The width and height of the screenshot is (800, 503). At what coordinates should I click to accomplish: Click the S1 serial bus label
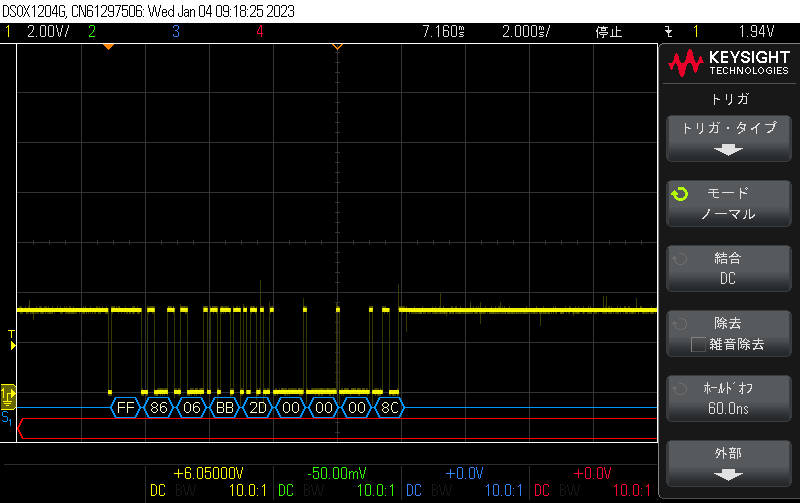[x=7, y=417]
